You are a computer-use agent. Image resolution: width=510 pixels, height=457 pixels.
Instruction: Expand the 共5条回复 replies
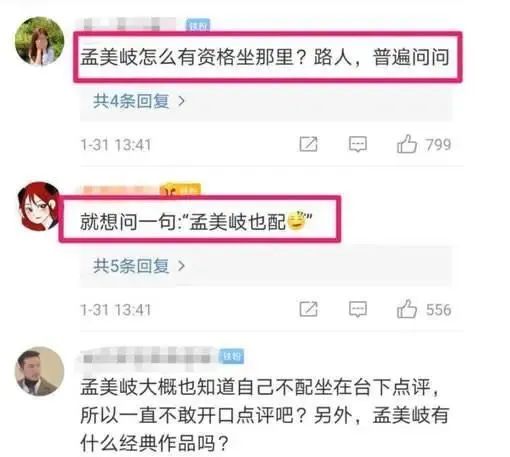click(132, 266)
